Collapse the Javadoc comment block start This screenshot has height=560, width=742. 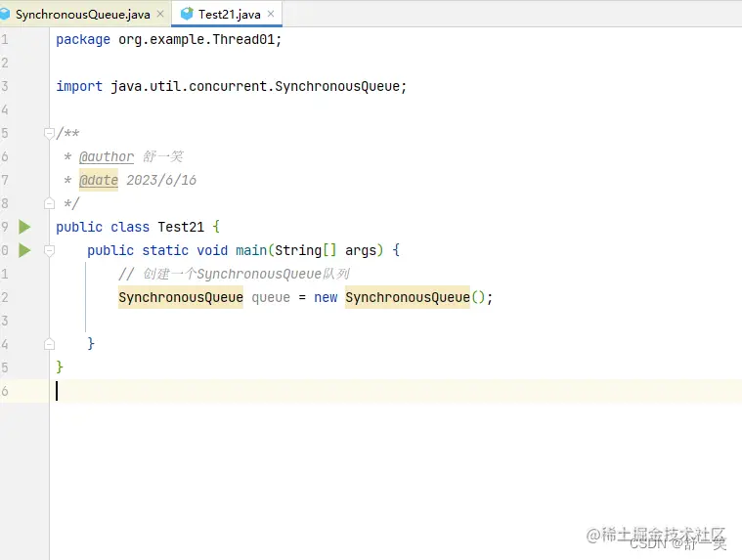pyautogui.click(x=49, y=133)
